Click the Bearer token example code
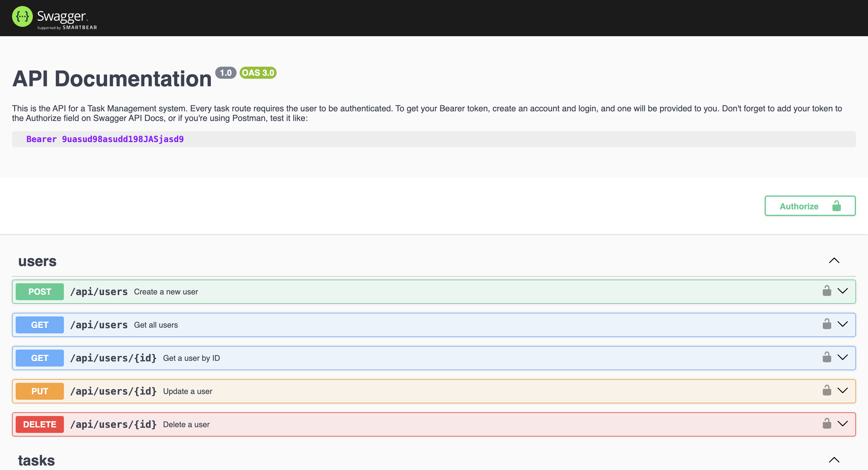The height and width of the screenshot is (470, 868). click(x=105, y=139)
